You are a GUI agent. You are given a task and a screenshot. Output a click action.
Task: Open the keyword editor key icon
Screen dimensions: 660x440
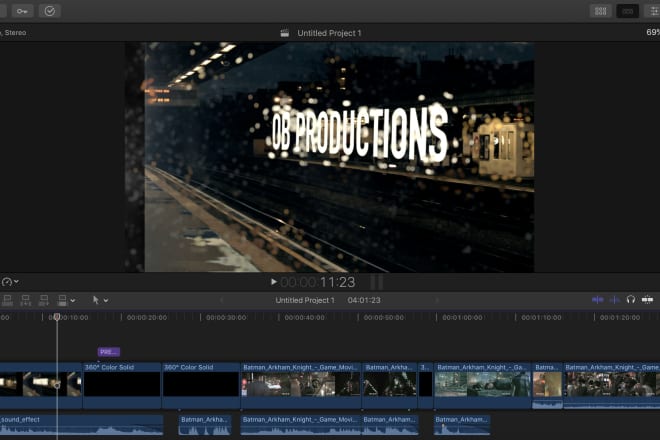pyautogui.click(x=22, y=11)
